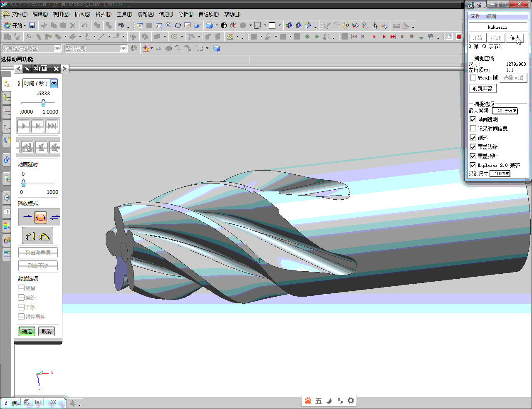The height and width of the screenshot is (409, 532).
Task: Toggle the 帧间透明 checkbox
Action: 473,119
